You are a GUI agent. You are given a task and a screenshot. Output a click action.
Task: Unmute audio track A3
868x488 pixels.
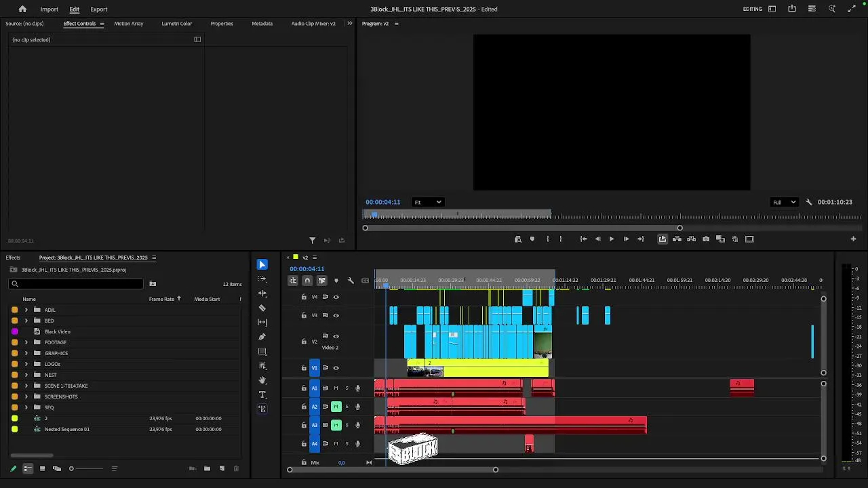coord(336,425)
